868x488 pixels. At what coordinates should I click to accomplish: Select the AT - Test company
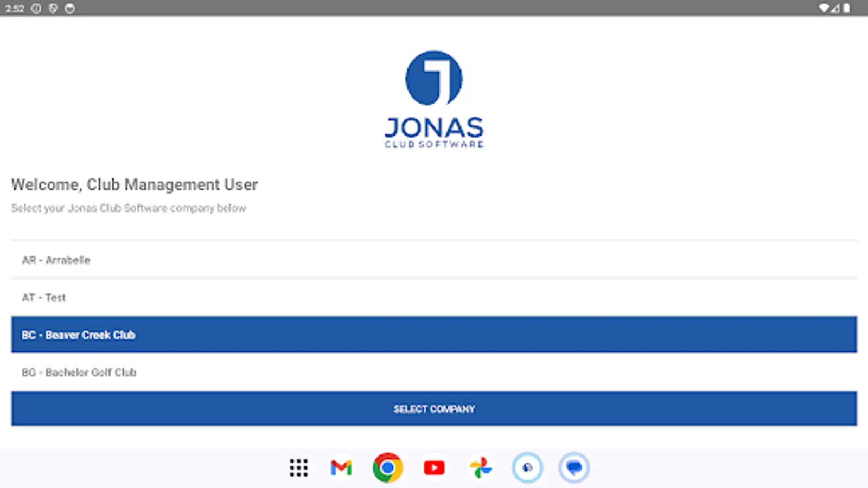434,297
